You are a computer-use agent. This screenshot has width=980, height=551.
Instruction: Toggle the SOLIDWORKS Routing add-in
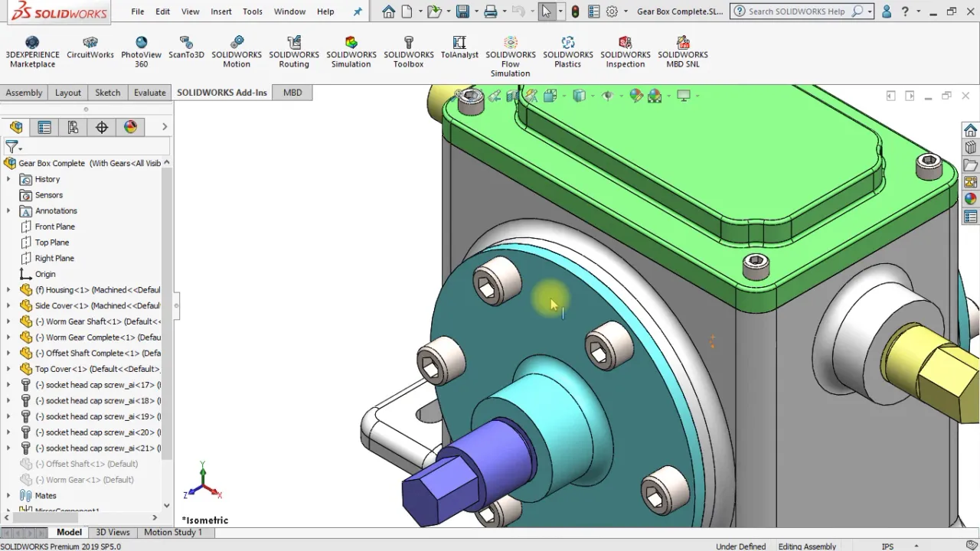click(294, 52)
